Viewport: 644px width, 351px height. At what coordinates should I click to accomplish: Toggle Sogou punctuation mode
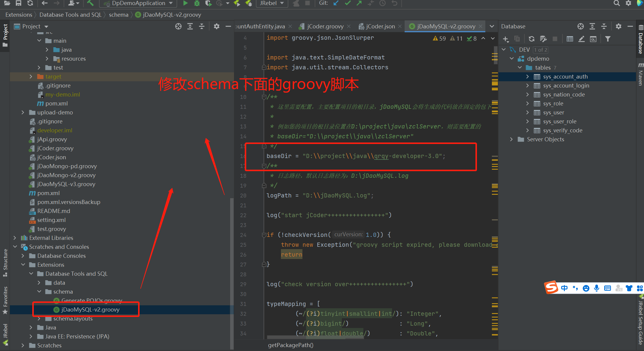(575, 288)
